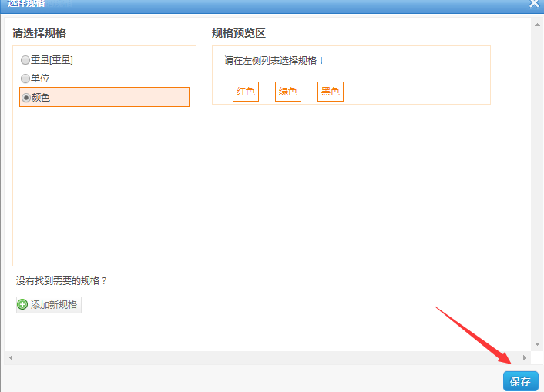The height and width of the screenshot is (392, 544).
Task: Click the 添加新规格 button
Action: tap(49, 305)
